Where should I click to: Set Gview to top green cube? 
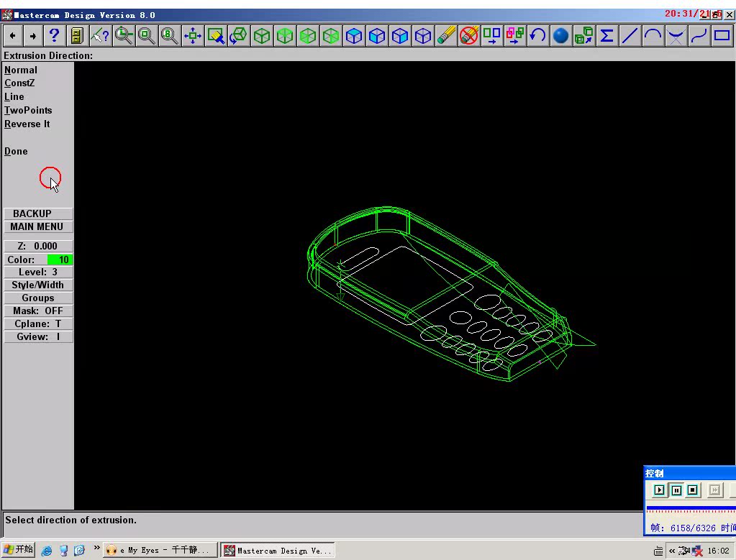pyautogui.click(x=284, y=36)
